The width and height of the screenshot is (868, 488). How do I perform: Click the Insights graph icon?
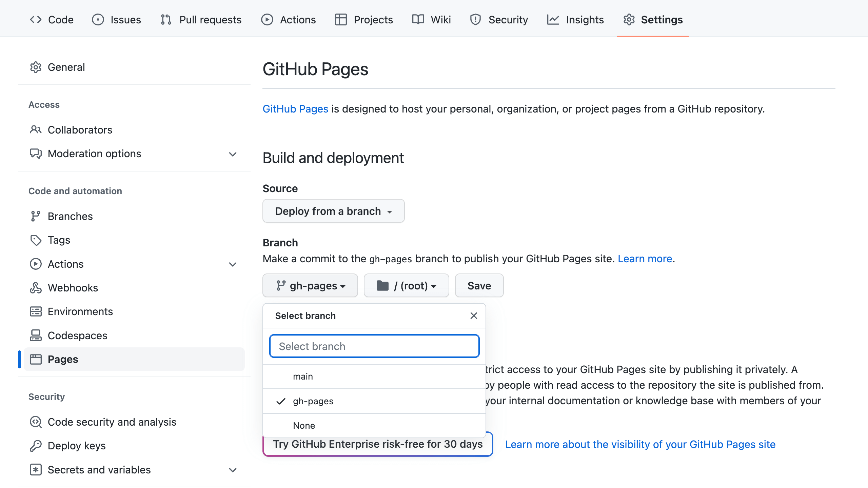[x=553, y=20]
